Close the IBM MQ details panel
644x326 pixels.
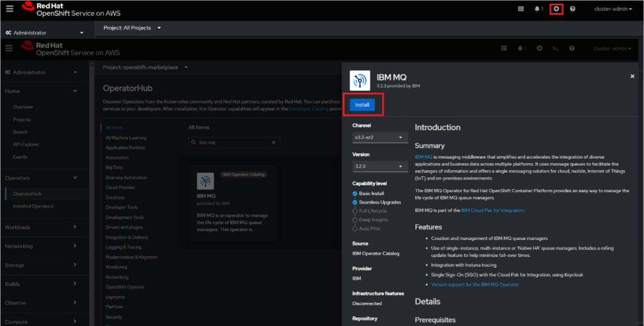pyautogui.click(x=633, y=76)
